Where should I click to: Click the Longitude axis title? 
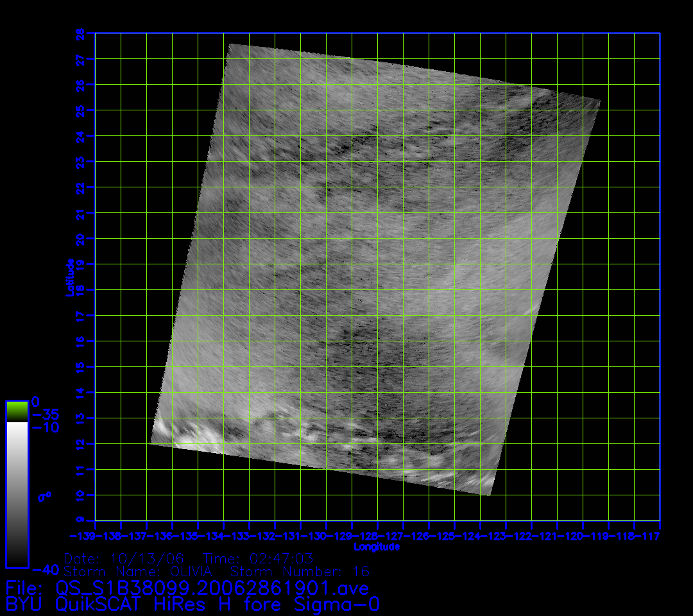[377, 547]
